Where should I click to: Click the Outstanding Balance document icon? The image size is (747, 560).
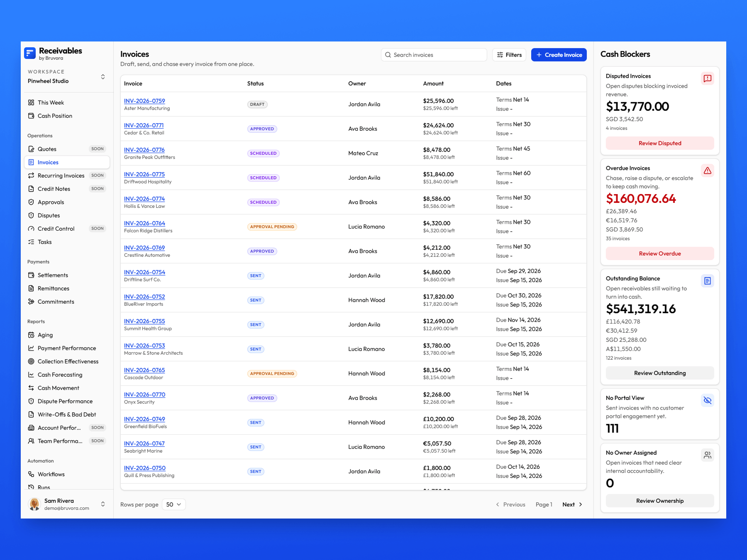[708, 281]
